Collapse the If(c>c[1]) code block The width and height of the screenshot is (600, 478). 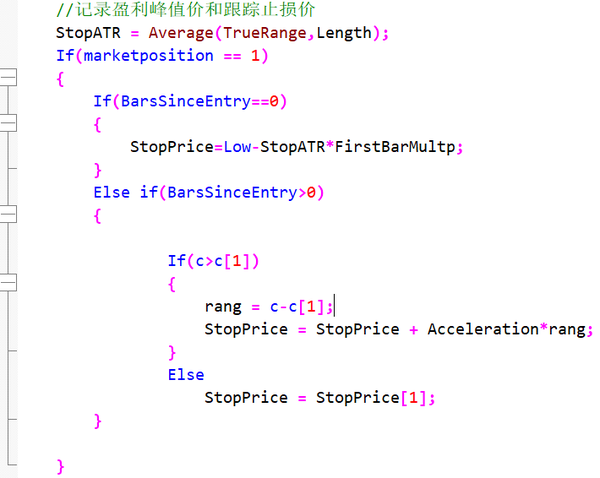pyautogui.click(x=8, y=283)
